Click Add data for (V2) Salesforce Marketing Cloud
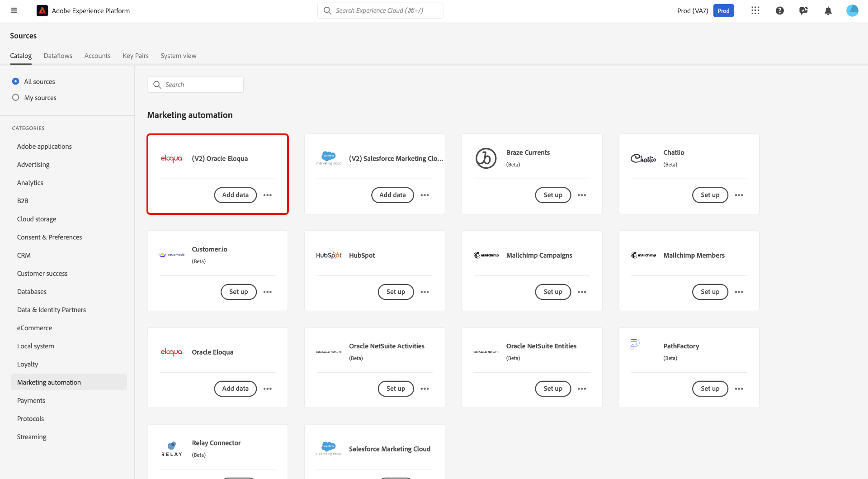Viewport: 868px width, 479px height. tap(392, 195)
